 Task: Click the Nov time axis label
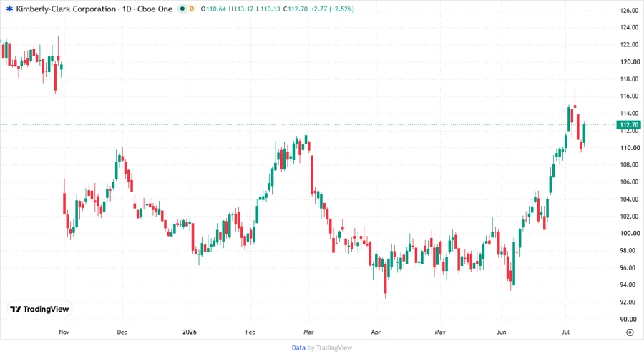pos(64,332)
